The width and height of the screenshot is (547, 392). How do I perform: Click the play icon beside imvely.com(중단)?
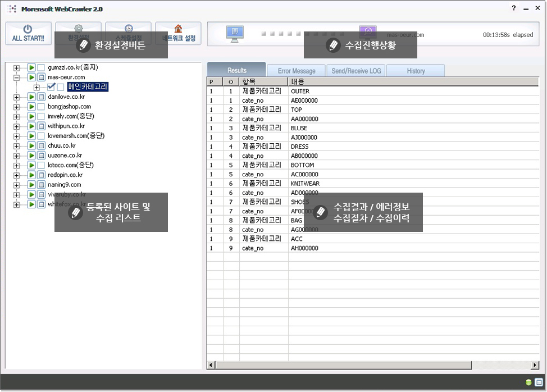[x=31, y=116]
